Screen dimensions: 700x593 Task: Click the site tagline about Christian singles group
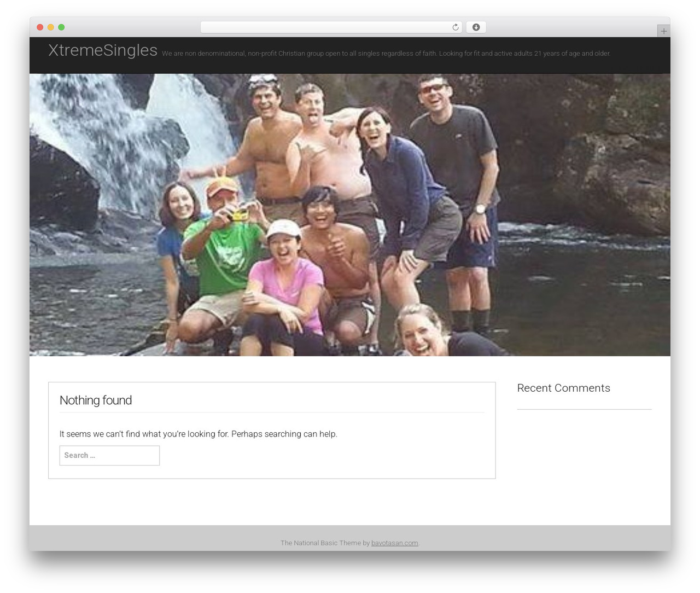386,54
